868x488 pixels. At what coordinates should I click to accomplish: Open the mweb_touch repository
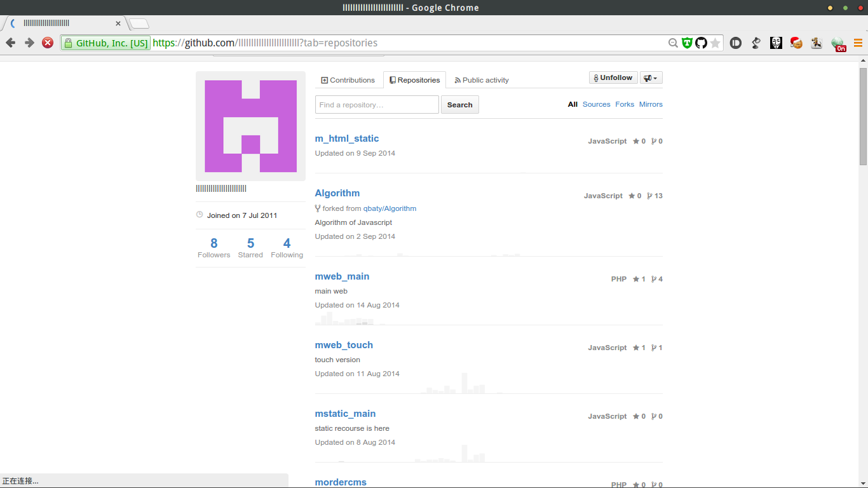[344, 345]
